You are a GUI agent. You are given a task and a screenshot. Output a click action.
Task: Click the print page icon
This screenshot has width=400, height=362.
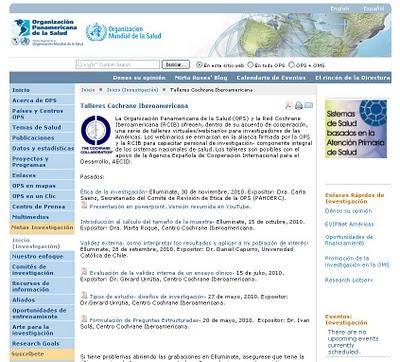tap(299, 106)
